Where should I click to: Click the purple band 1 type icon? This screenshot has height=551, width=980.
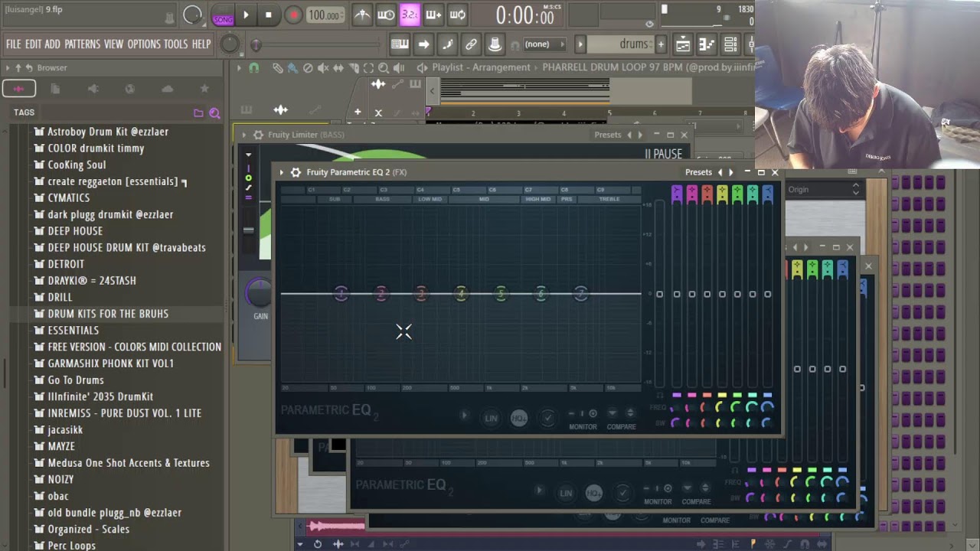click(x=677, y=194)
